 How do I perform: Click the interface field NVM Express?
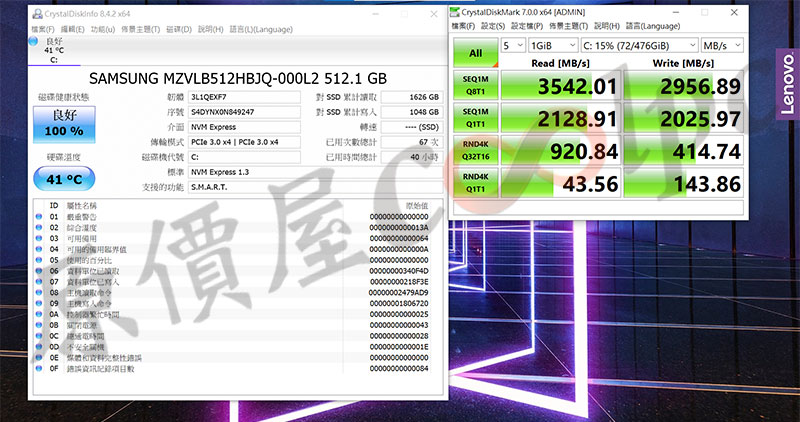click(x=244, y=127)
